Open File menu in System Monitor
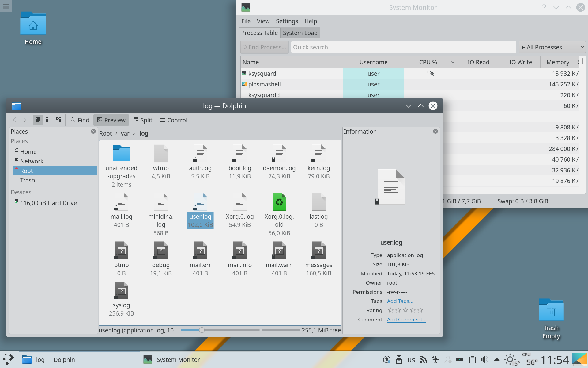Image resolution: width=588 pixels, height=368 pixels. pyautogui.click(x=246, y=21)
